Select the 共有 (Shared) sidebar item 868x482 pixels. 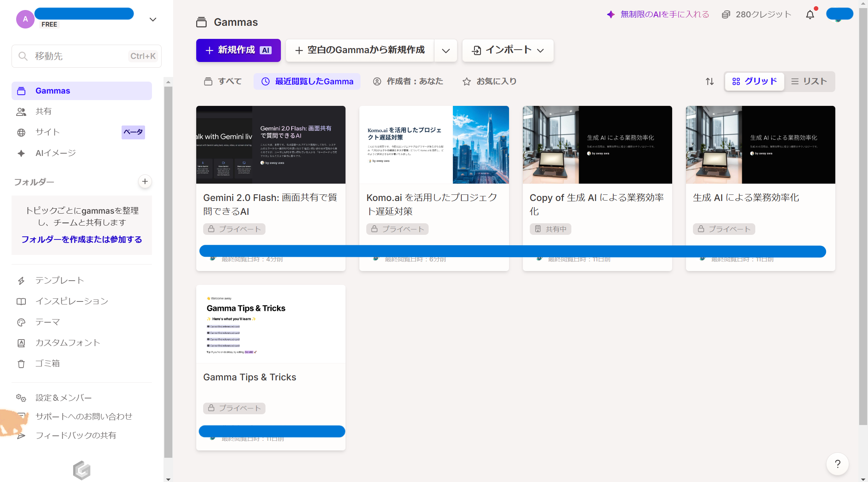43,111
